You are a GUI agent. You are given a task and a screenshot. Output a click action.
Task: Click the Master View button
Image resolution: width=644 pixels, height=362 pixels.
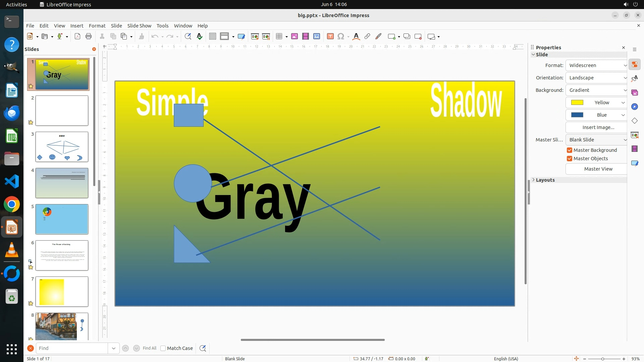pyautogui.click(x=598, y=169)
